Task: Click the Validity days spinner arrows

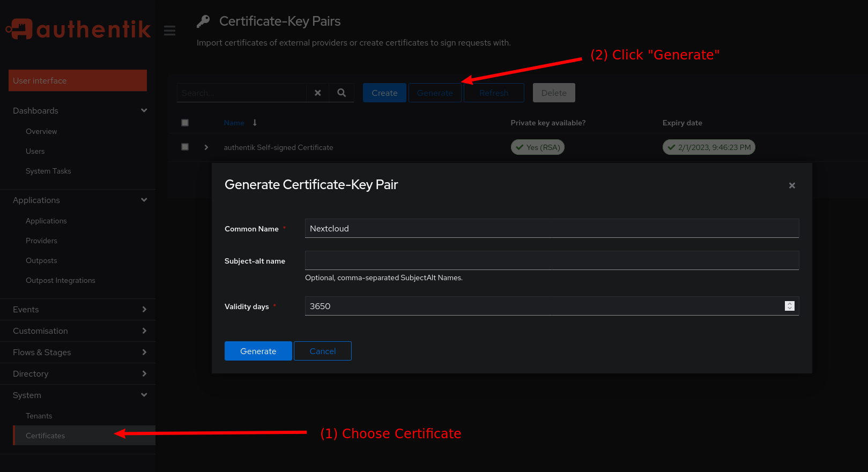Action: coord(789,306)
